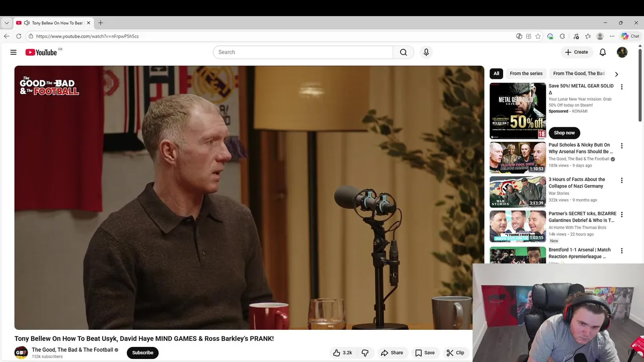The height and width of the screenshot is (362, 644).
Task: Click Shop now on the Metal Gear ad
Action: pos(565,133)
